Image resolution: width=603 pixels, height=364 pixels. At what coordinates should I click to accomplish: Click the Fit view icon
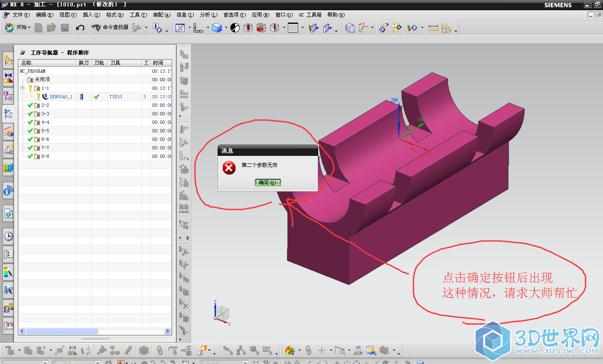pyautogui.click(x=180, y=28)
